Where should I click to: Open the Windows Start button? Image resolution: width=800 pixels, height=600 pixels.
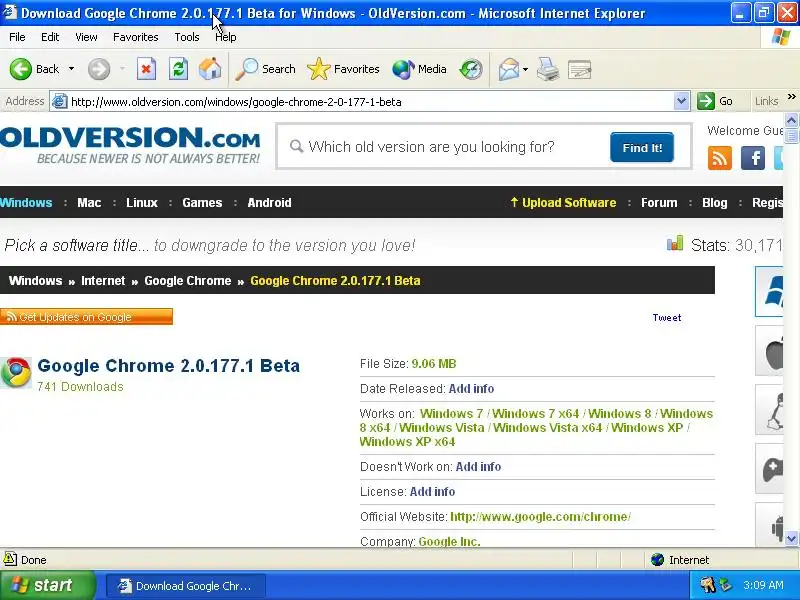pos(47,585)
